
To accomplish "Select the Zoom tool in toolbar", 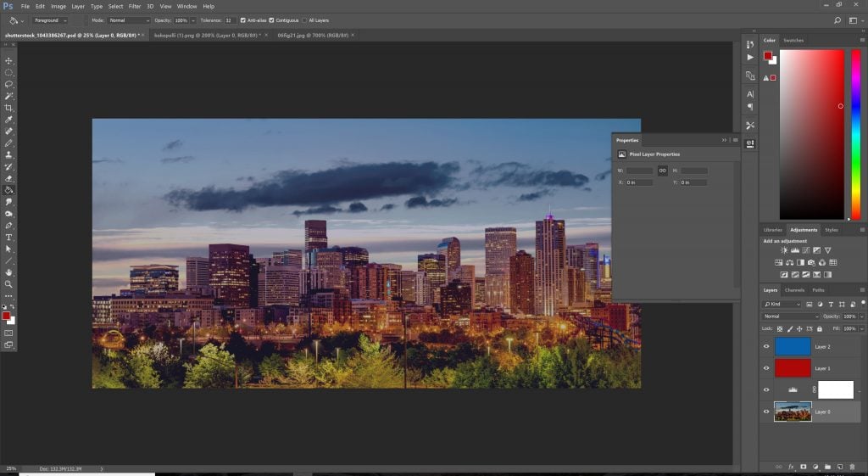I will [8, 284].
